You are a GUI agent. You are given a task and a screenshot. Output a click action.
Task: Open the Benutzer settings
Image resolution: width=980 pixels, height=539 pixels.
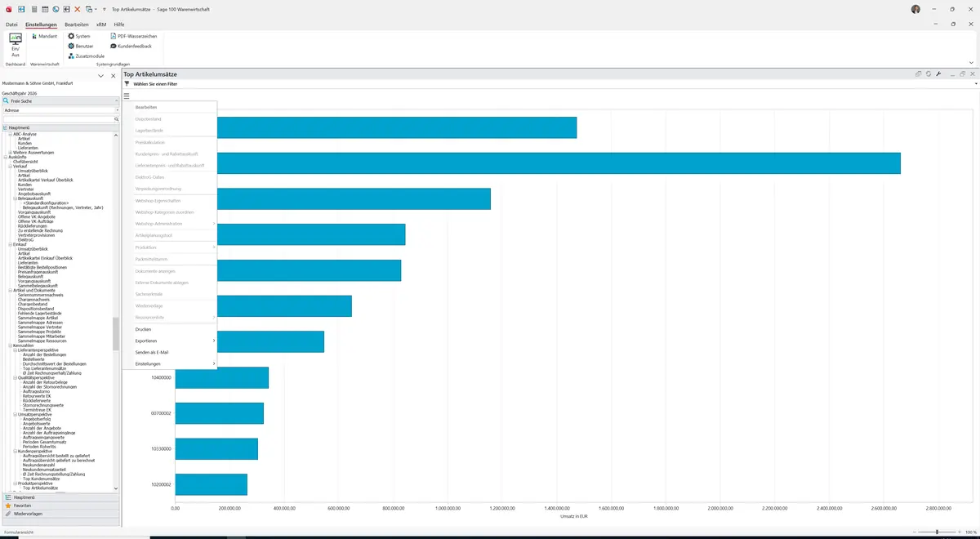click(x=81, y=46)
